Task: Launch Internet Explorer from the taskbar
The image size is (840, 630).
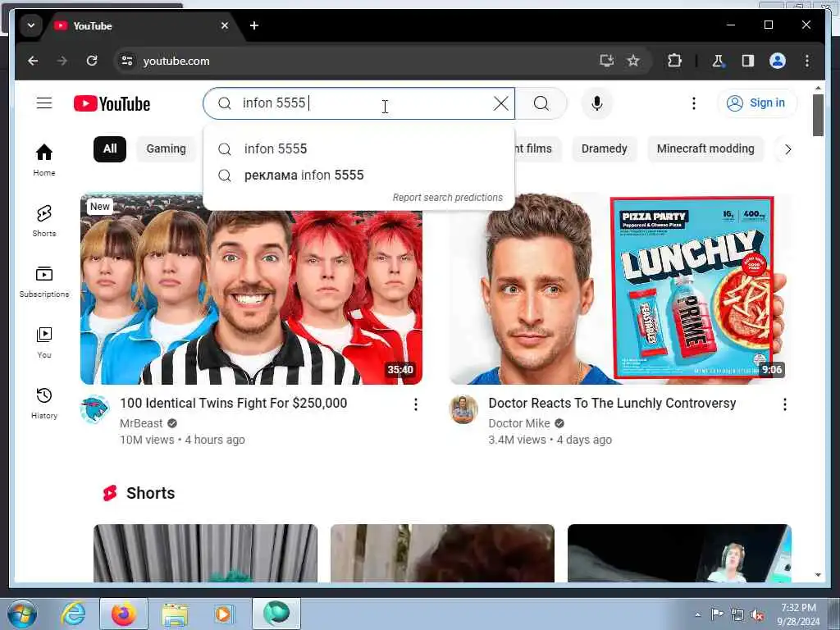Action: coord(72,614)
